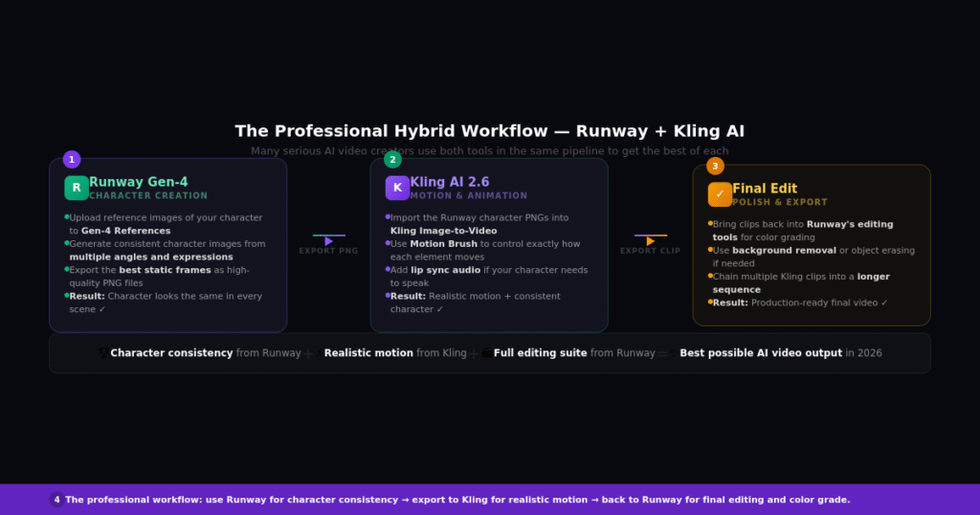Click the orange arrow above EXPORT CLIP
The width and height of the screenshot is (980, 515).
[651, 241]
